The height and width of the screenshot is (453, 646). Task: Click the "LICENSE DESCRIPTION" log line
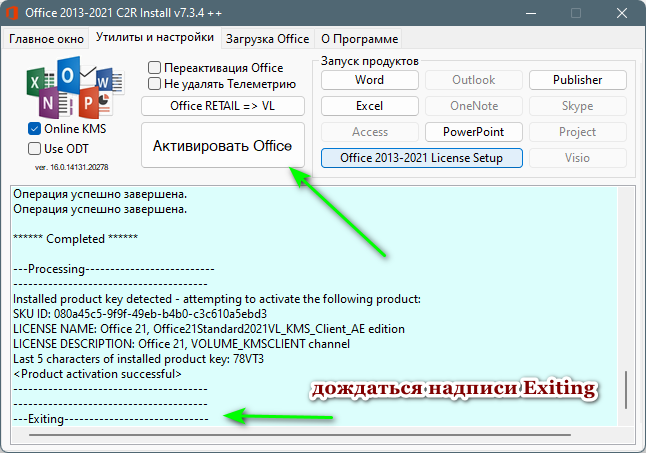(x=181, y=344)
